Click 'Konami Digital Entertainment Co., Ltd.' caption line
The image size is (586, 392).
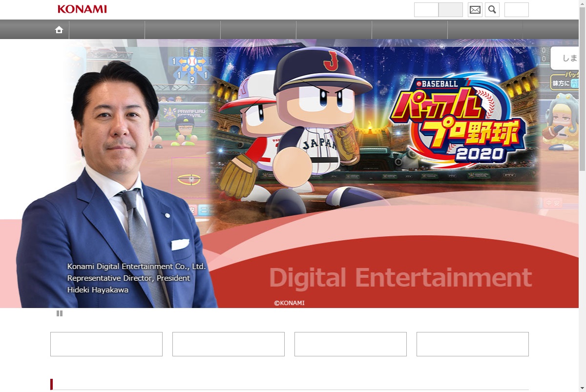pyautogui.click(x=137, y=267)
